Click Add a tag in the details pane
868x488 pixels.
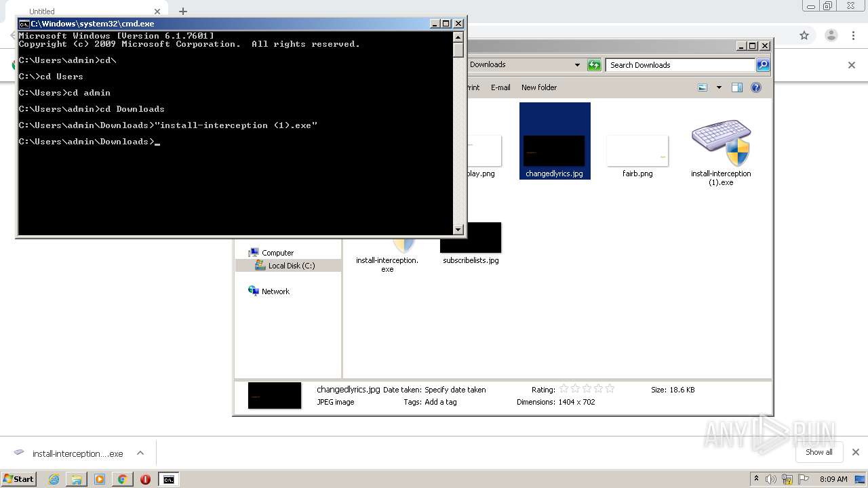[441, 402]
